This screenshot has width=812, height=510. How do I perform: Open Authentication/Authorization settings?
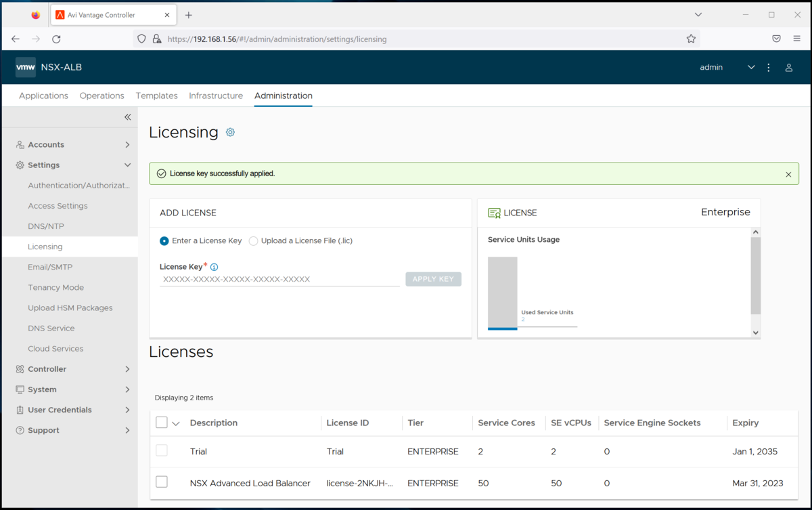(78, 186)
